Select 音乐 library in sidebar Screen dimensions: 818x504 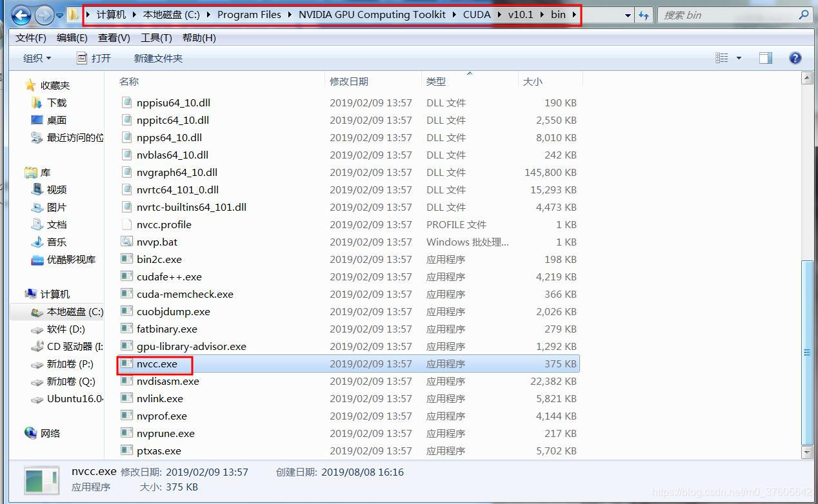57,242
